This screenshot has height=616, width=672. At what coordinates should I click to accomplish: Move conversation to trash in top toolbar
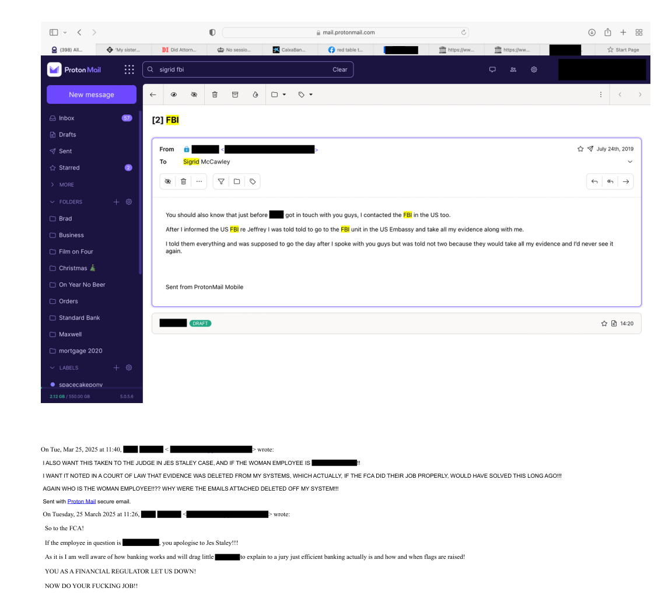(x=215, y=94)
